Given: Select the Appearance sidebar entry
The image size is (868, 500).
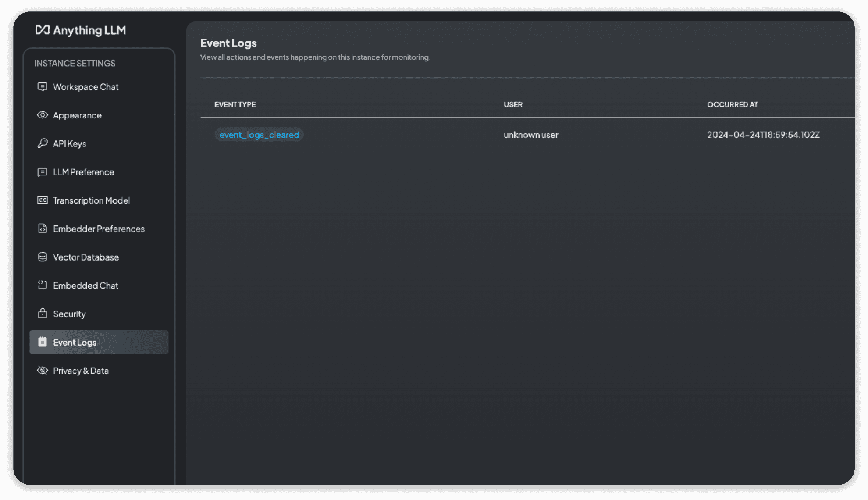Looking at the screenshot, I should coord(77,115).
